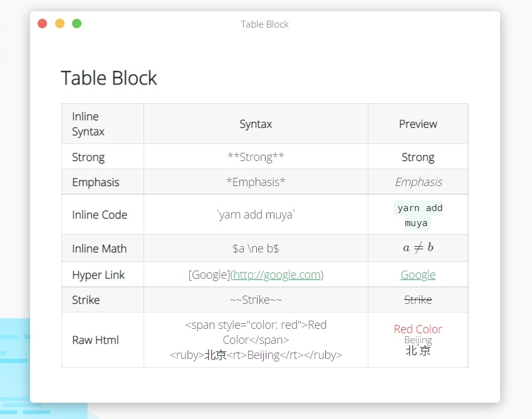Click the http://google.com link in Syntax column
The width and height of the screenshot is (532, 419).
(277, 274)
